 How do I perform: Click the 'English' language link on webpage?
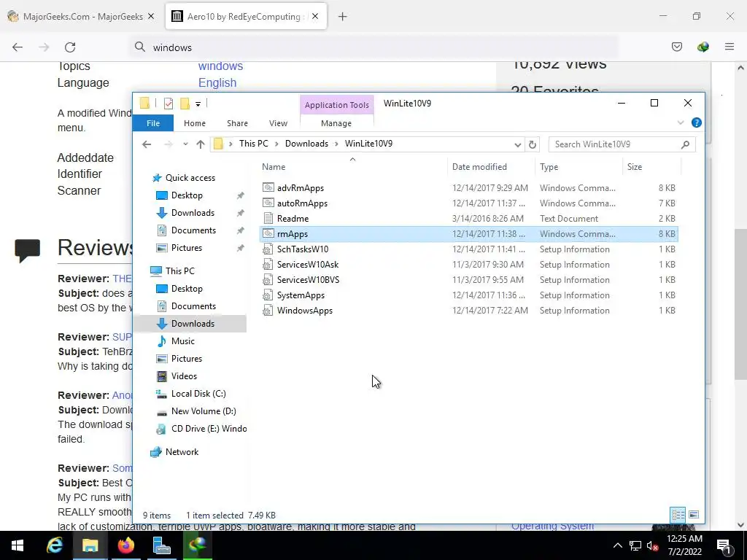tap(217, 83)
